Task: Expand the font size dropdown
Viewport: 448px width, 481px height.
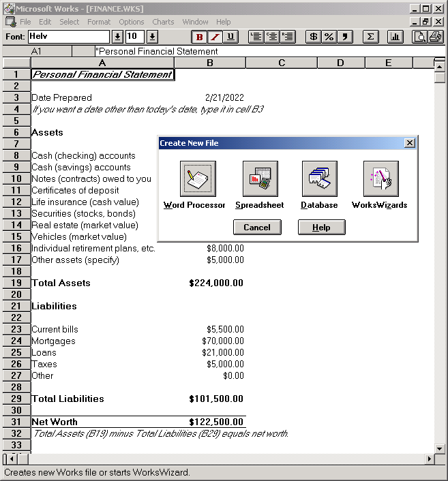Action: tap(152, 37)
